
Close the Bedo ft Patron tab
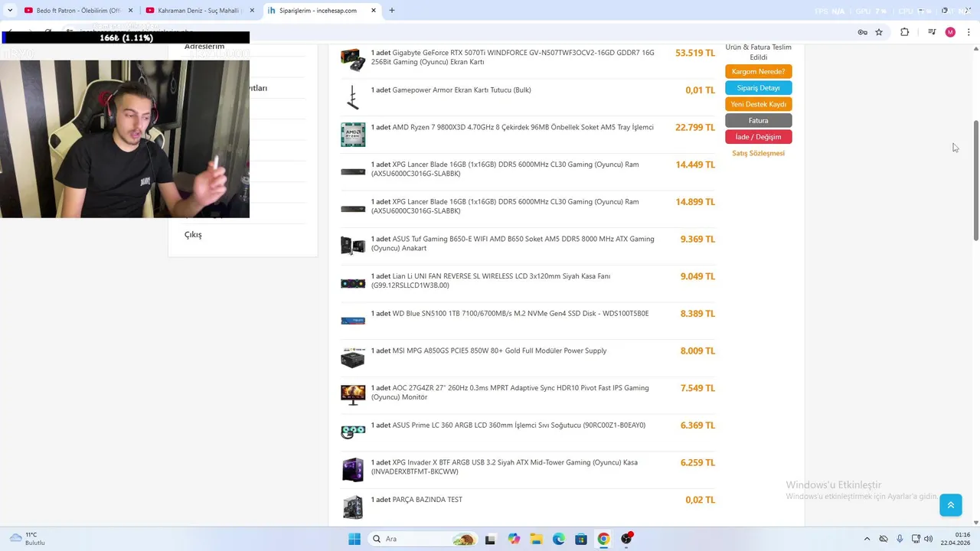[131, 11]
